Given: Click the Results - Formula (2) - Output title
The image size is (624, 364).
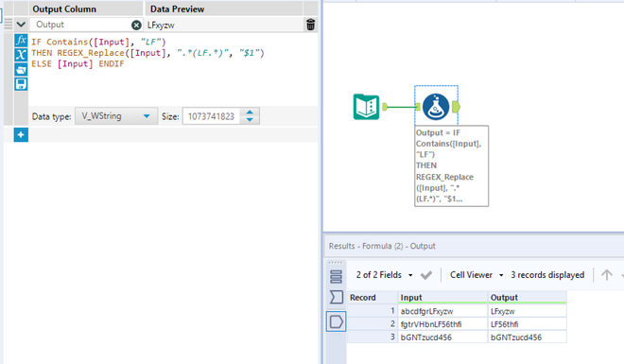Looking at the screenshot, I should [382, 246].
